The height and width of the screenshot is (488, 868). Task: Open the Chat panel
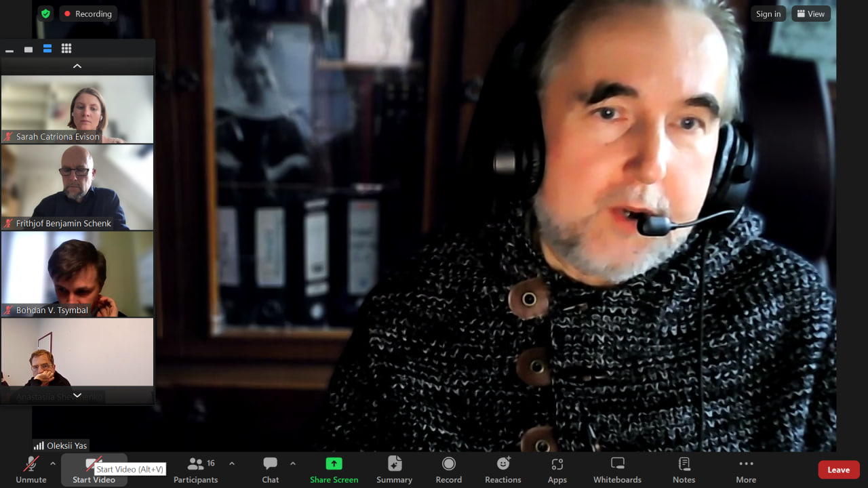tap(271, 469)
